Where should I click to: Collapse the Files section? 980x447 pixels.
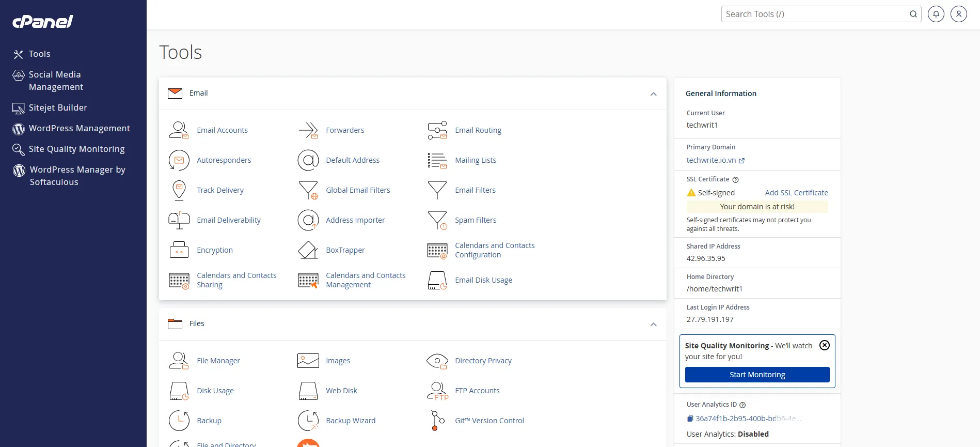pyautogui.click(x=653, y=325)
